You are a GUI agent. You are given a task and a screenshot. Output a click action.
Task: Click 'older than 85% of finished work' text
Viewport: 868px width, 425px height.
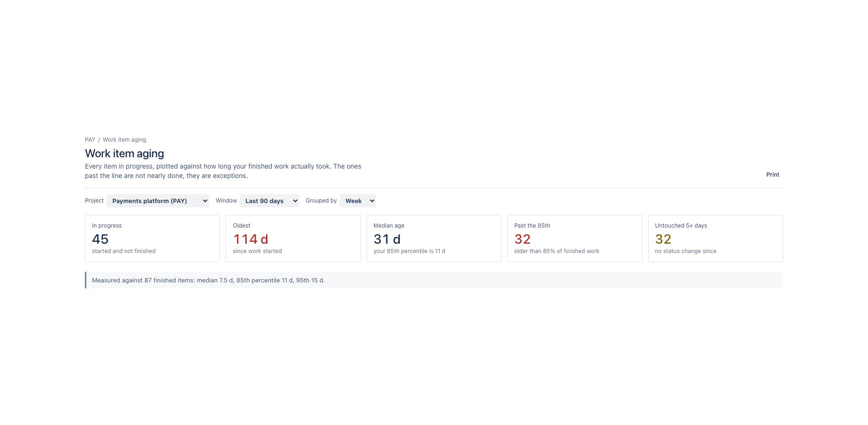tap(557, 251)
